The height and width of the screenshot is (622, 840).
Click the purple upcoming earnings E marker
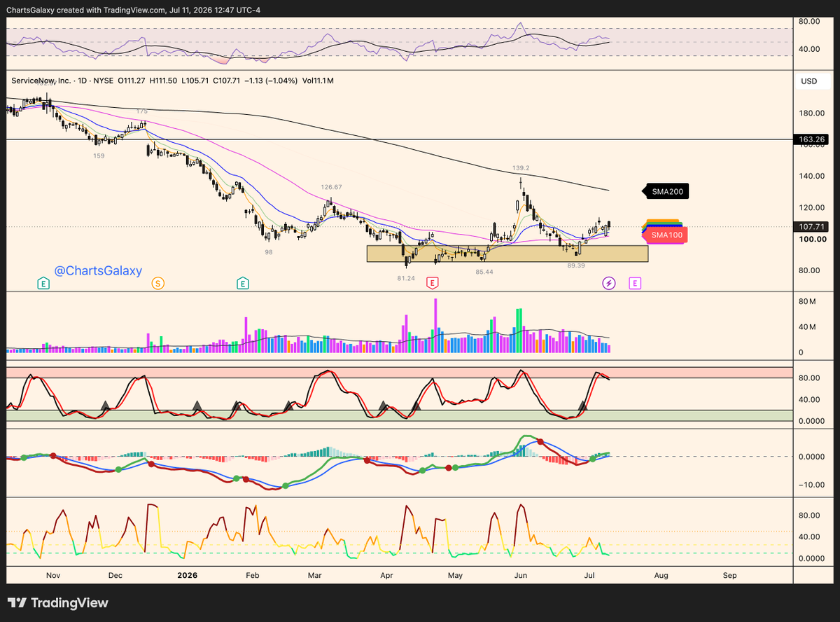tap(635, 283)
